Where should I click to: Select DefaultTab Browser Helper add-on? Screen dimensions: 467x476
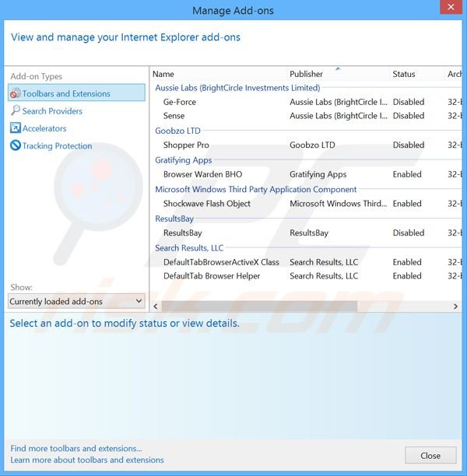(306, 276)
